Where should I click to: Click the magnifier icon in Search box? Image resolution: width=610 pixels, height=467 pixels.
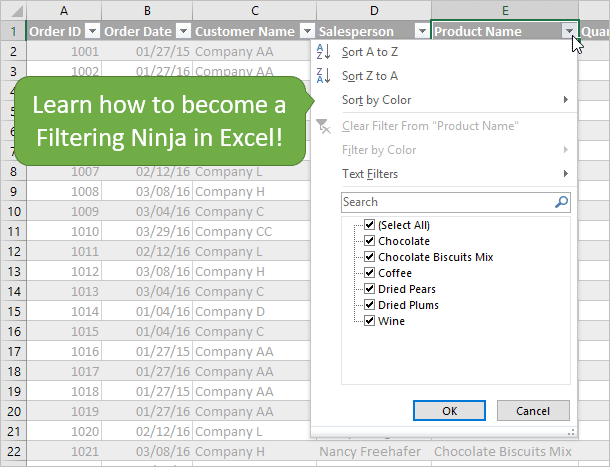pyautogui.click(x=561, y=202)
